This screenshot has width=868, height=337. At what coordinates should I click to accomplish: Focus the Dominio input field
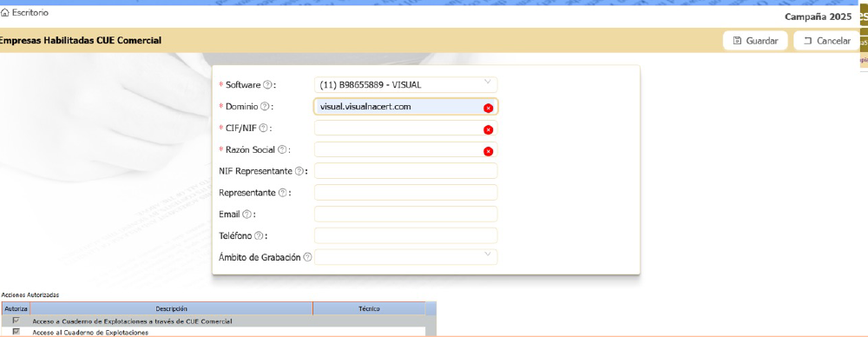pos(405,107)
